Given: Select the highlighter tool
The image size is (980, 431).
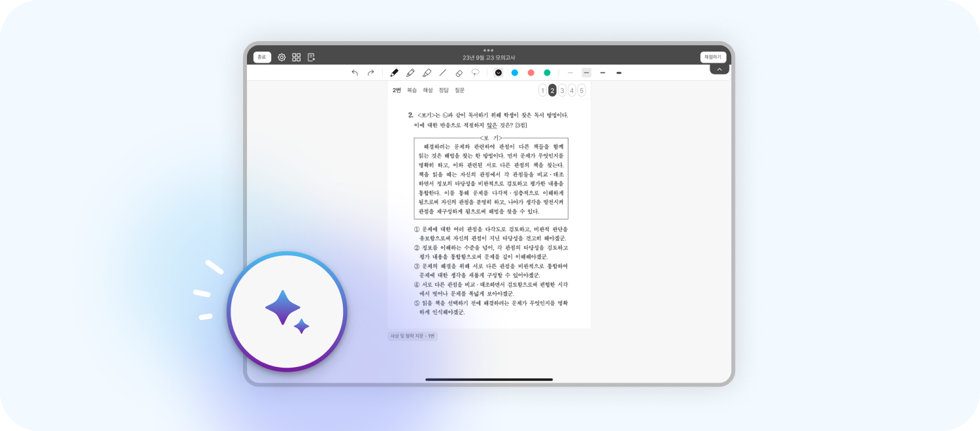Looking at the screenshot, I should click(427, 72).
